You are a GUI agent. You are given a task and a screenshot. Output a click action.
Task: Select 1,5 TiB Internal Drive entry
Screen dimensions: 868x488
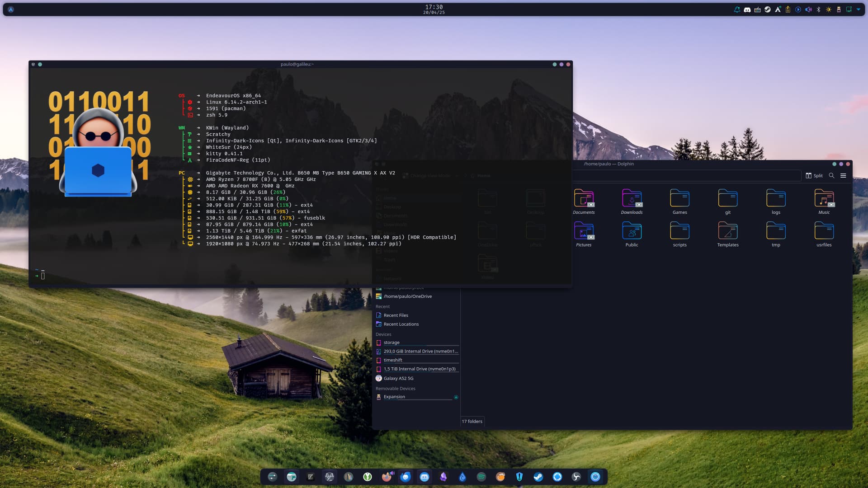tap(417, 369)
